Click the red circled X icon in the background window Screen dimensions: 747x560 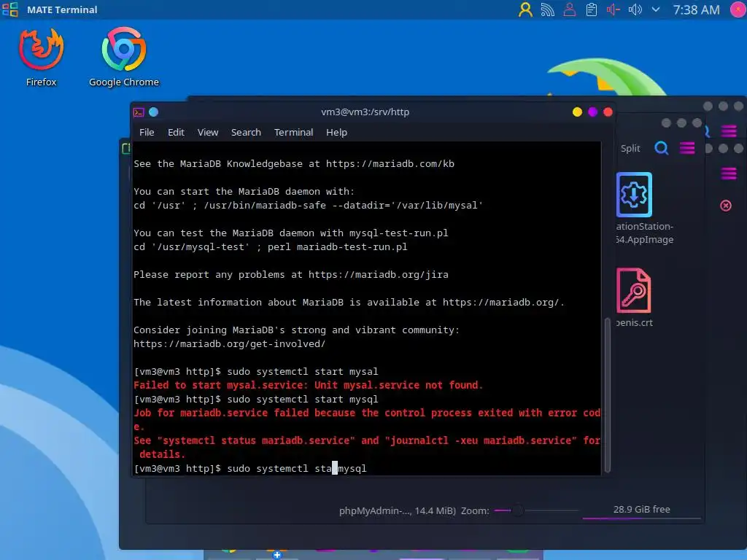tap(726, 206)
